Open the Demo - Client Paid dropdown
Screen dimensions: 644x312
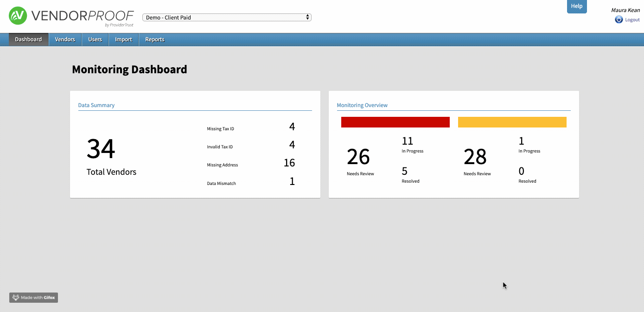pos(227,18)
